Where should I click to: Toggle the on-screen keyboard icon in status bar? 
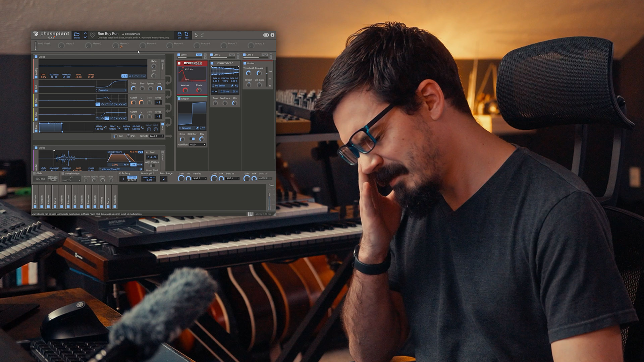click(250, 214)
